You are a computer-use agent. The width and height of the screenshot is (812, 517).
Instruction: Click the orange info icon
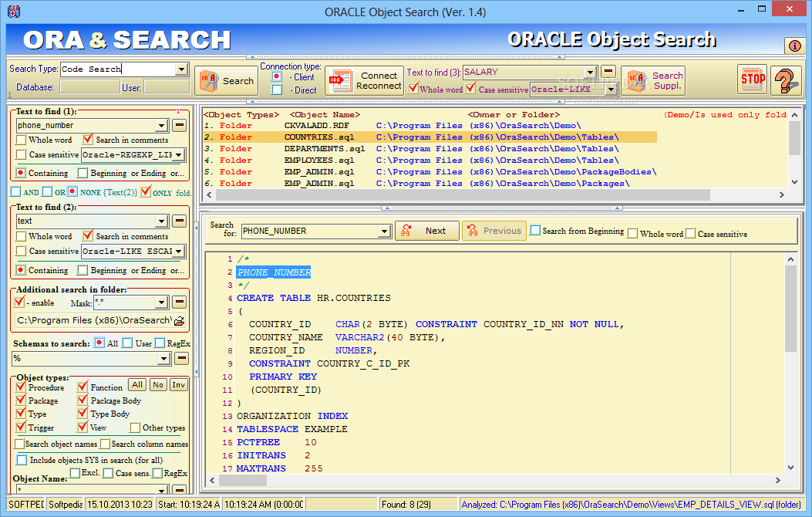pyautogui.click(x=794, y=46)
